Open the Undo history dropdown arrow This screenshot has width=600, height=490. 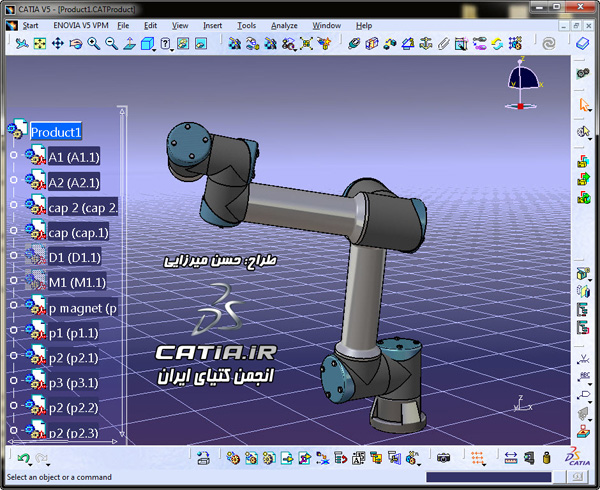[31, 465]
